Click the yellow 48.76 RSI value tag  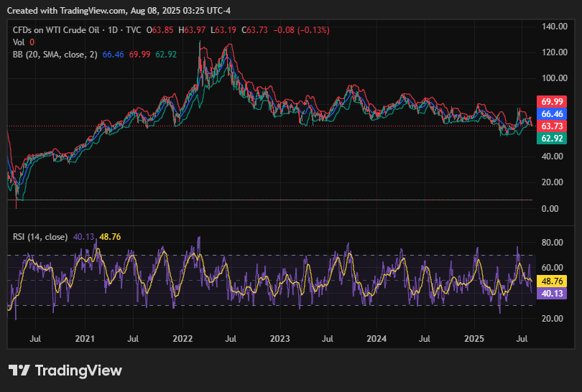click(x=552, y=281)
